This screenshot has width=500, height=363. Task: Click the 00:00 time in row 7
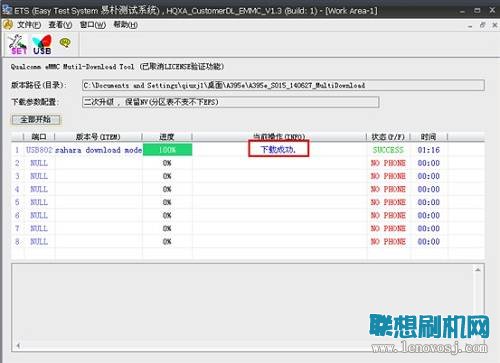[x=429, y=228]
